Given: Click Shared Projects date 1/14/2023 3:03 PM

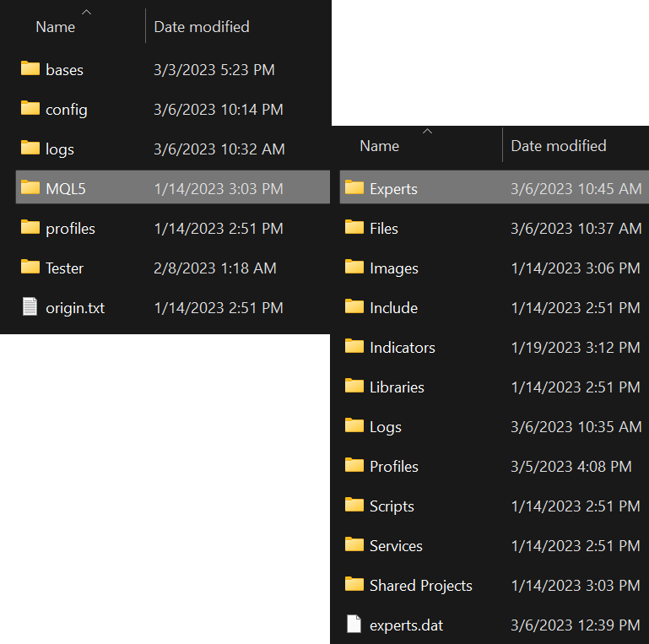Looking at the screenshot, I should tap(576, 586).
